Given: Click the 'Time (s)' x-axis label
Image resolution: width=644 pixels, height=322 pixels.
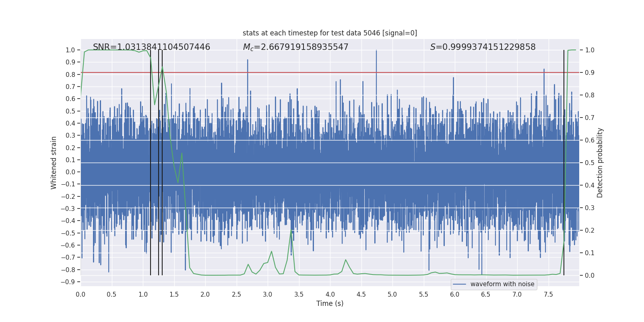Looking at the screenshot, I should (x=330, y=303).
